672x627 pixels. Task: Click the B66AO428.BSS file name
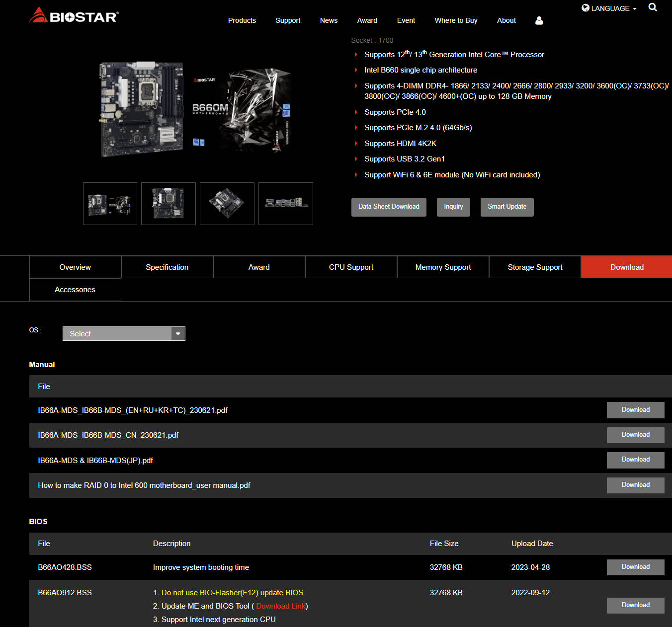point(65,567)
